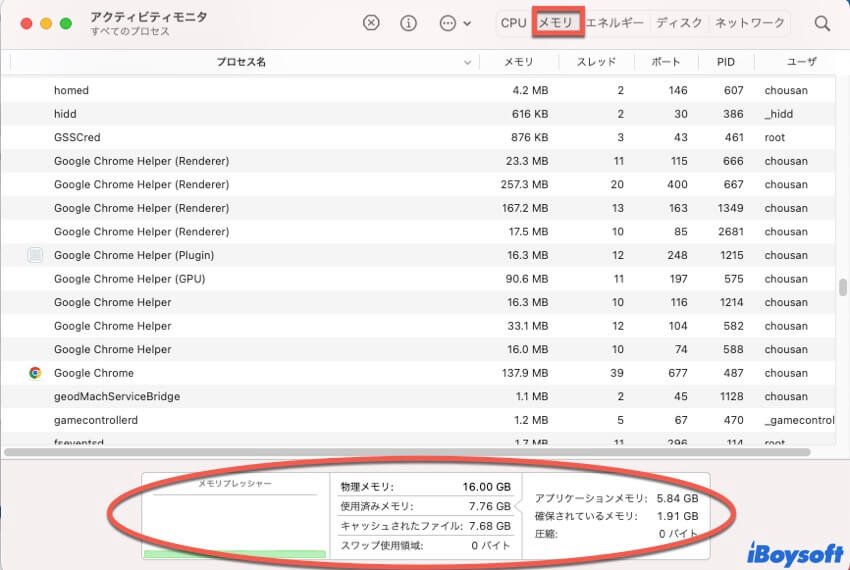Click the Chrome Helper (Plugin) document icon
The height and width of the screenshot is (570, 850).
35,255
